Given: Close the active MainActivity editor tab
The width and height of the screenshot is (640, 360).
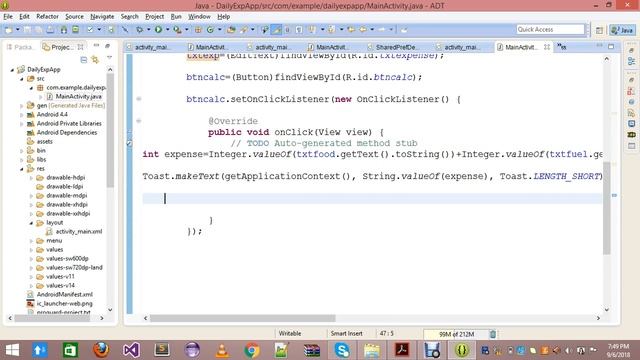Looking at the screenshot, I should pos(547,47).
